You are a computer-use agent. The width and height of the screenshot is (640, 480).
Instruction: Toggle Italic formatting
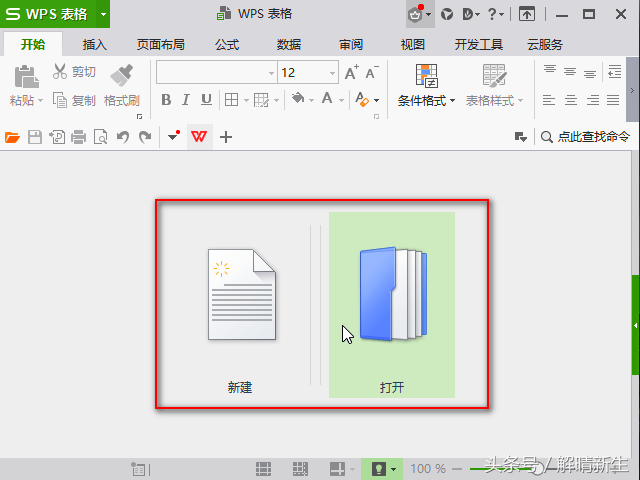tap(186, 100)
